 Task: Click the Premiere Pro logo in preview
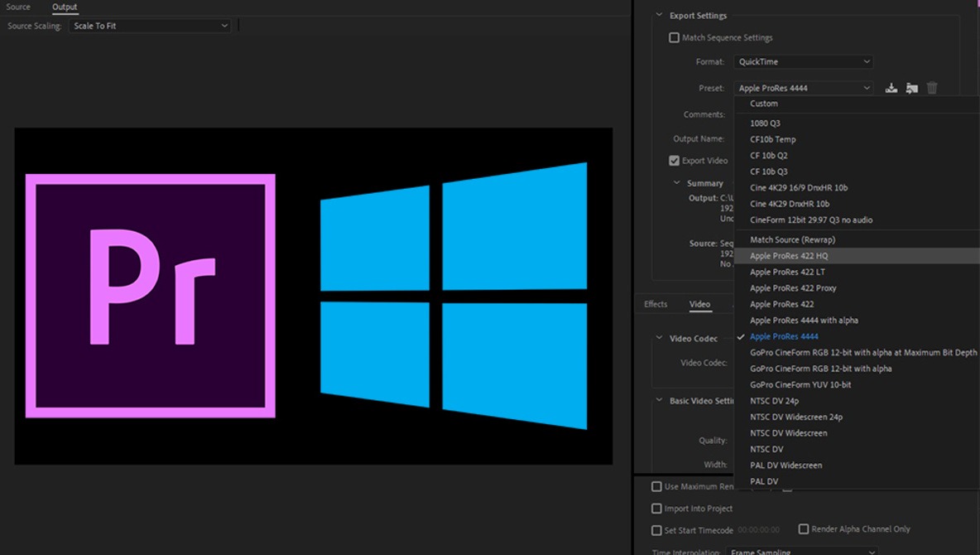(x=150, y=296)
